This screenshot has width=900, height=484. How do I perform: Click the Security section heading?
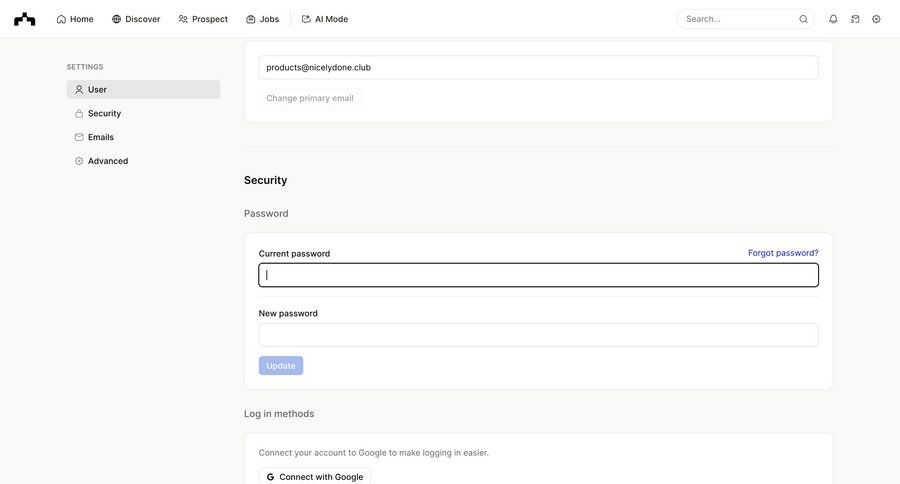click(x=265, y=180)
